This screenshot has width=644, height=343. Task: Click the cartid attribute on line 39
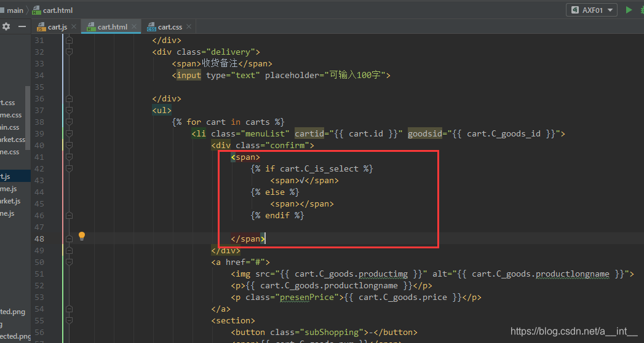[x=309, y=134]
